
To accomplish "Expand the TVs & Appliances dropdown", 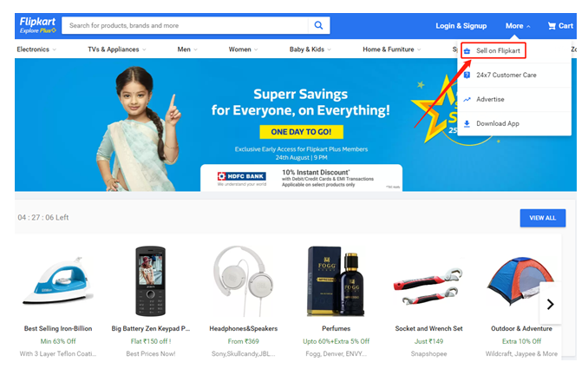I will tap(117, 49).
